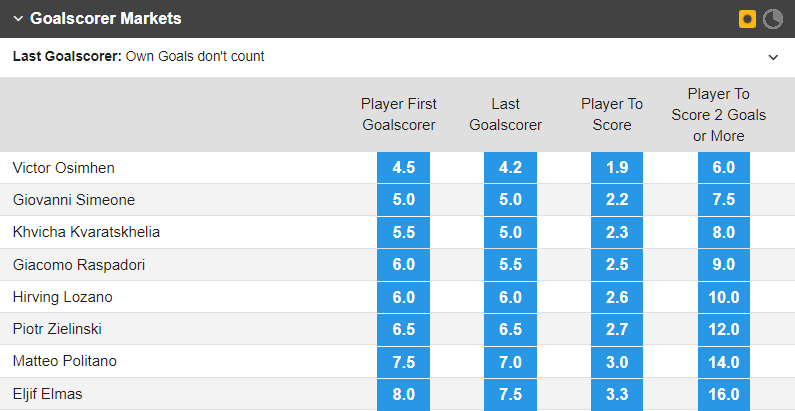
Task: Expand the Last Goalscorer rules chevron
Action: coord(773,57)
